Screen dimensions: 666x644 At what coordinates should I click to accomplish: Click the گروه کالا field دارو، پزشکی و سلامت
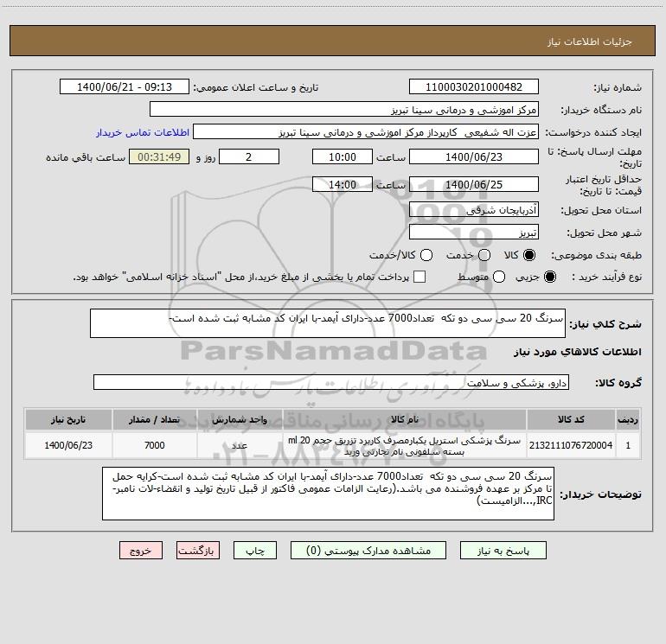coord(331,382)
